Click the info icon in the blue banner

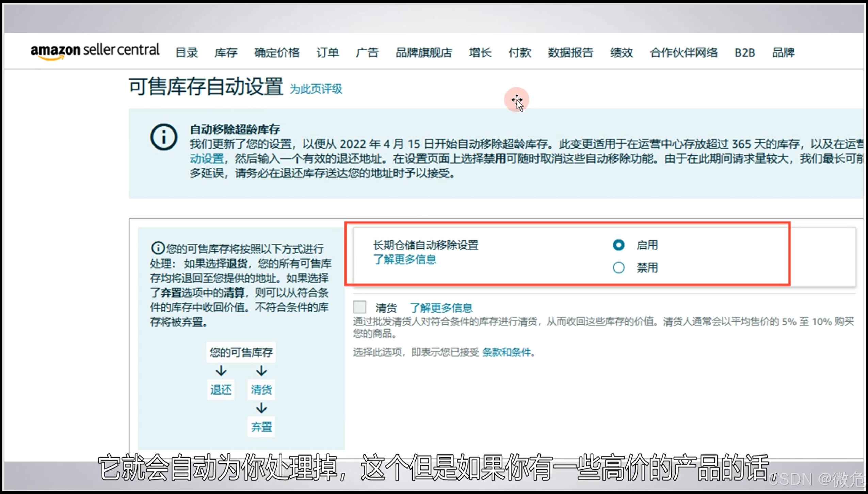tap(164, 137)
